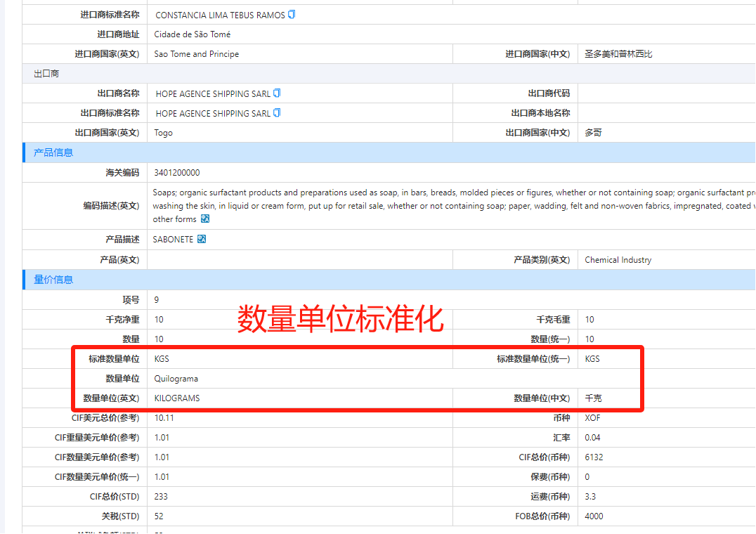Click the right-side vertical scrollbar
756x534 pixels.
752,267
